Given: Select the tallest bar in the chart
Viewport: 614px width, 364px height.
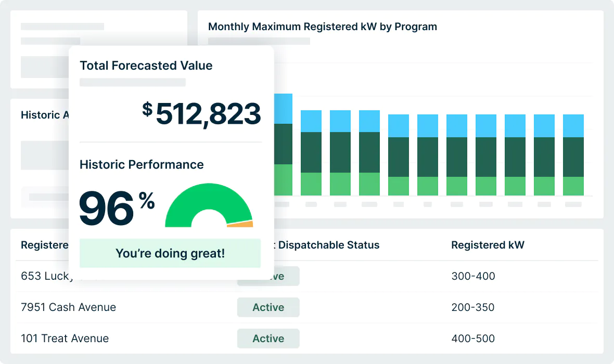Looking at the screenshot, I should (284, 146).
